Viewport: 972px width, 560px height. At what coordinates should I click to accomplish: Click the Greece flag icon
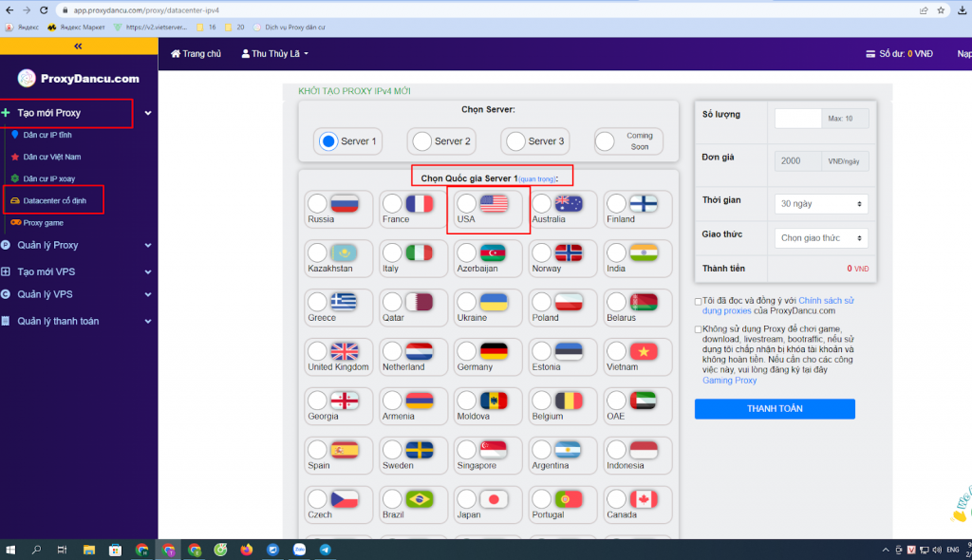click(344, 302)
